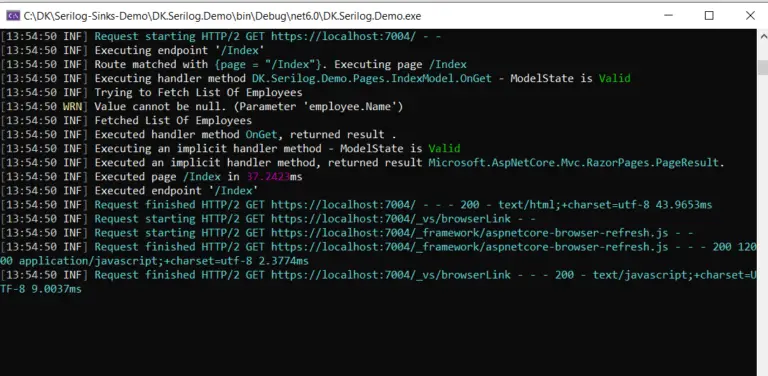The image size is (768, 376).
Task: Select the 'Value cannot be null' warning message
Action: 249,107
